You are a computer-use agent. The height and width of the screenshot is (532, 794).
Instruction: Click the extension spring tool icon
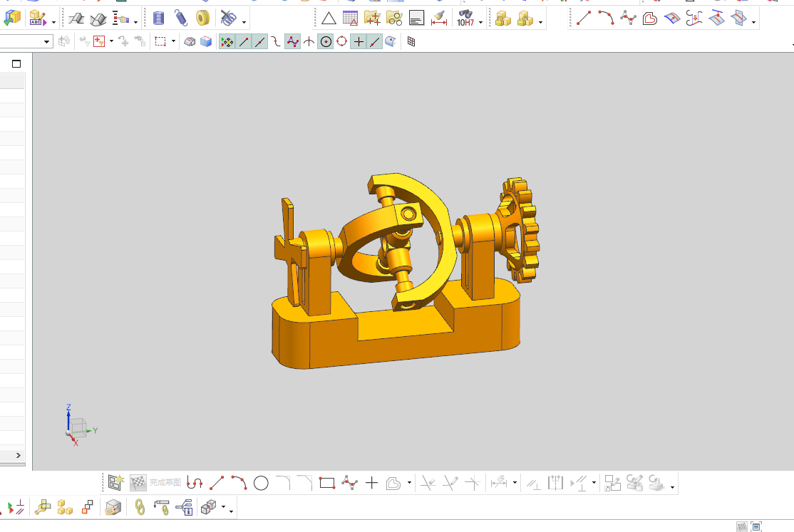pyautogui.click(x=181, y=19)
